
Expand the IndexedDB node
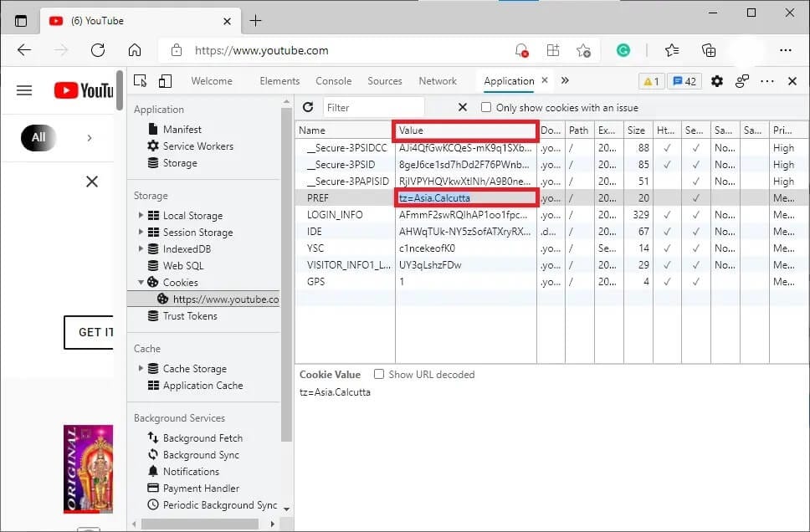coord(141,248)
